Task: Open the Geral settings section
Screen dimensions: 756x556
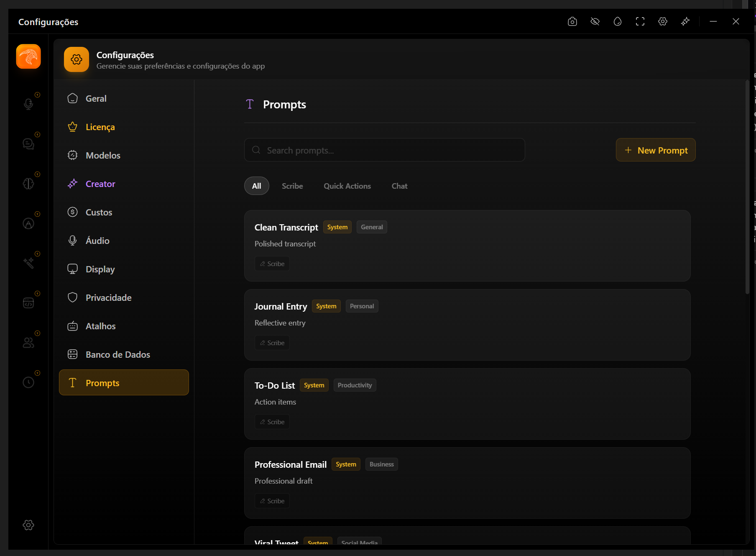Action: pos(124,98)
